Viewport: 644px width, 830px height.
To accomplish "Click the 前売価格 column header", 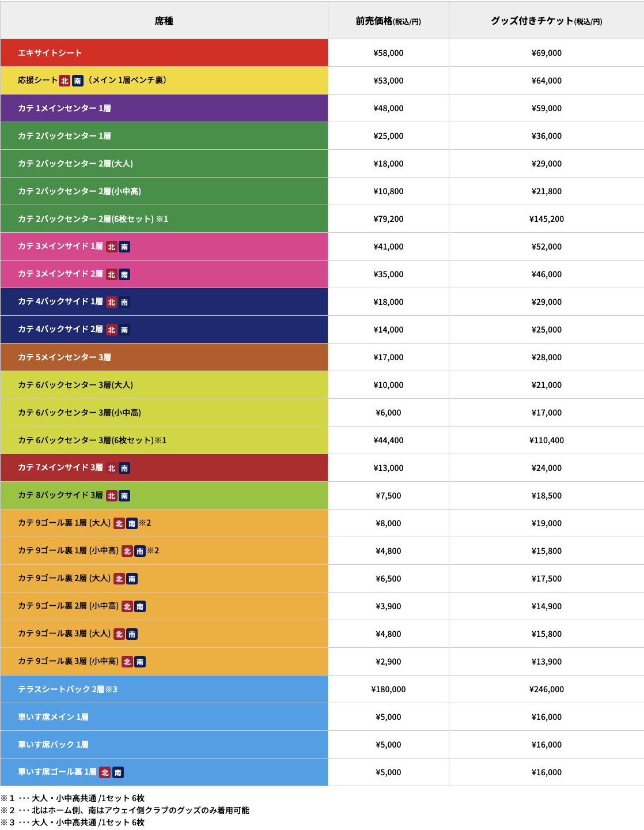I will [388, 21].
